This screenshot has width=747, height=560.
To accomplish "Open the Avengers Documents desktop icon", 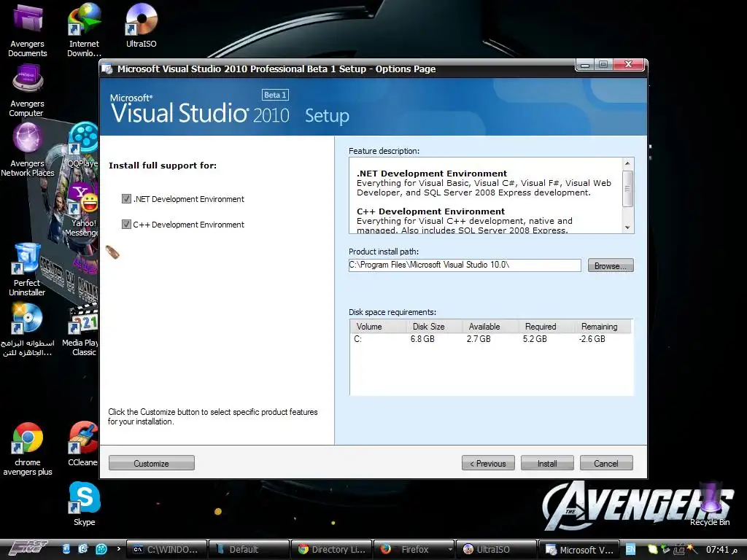I will pyautogui.click(x=27, y=30).
